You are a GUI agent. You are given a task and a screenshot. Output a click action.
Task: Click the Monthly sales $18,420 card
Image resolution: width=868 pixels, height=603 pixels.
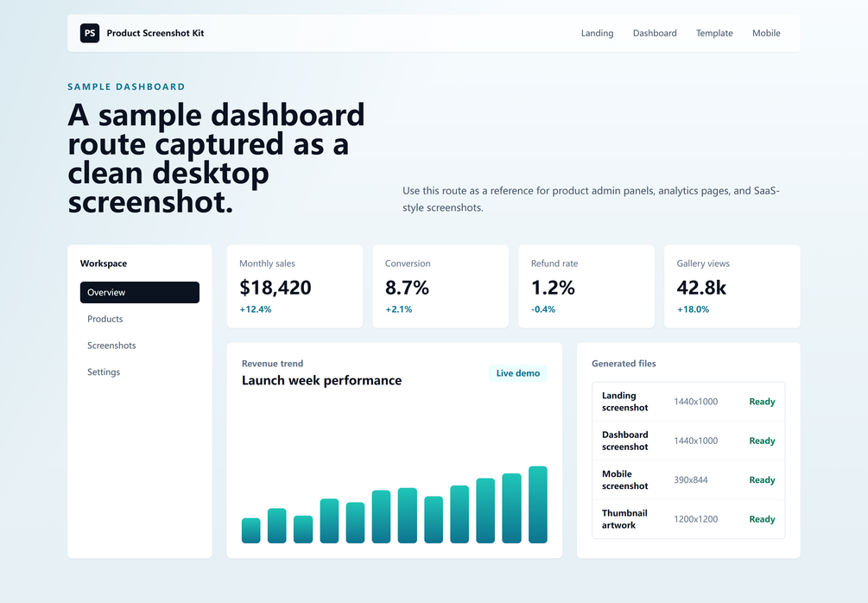click(x=295, y=286)
